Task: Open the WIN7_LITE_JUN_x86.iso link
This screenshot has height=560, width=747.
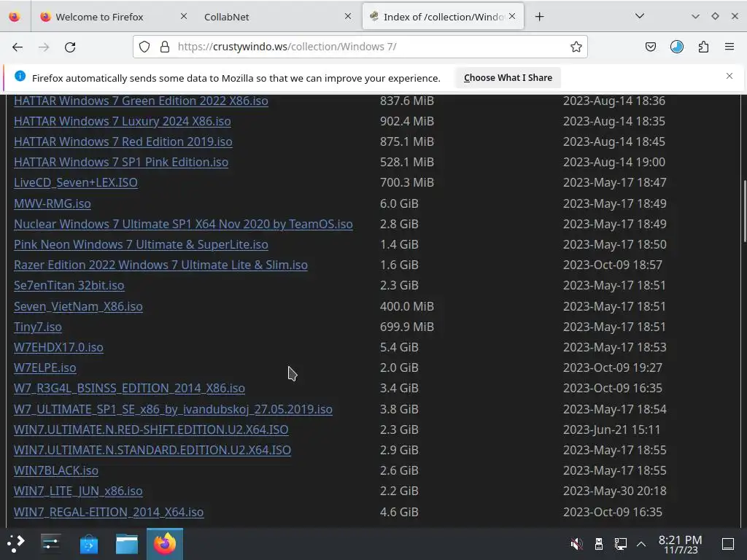Action: click(78, 491)
